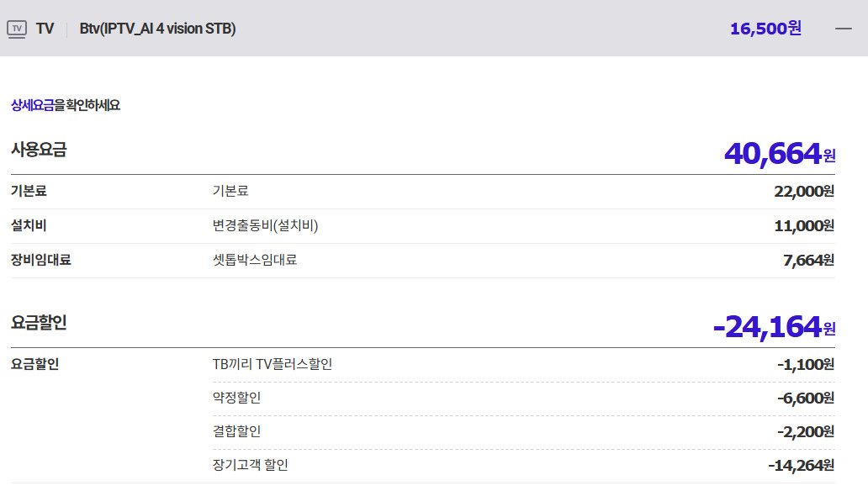This screenshot has width=868, height=491.
Task: Click the 7,664원 rental fee amount
Action: [807, 261]
